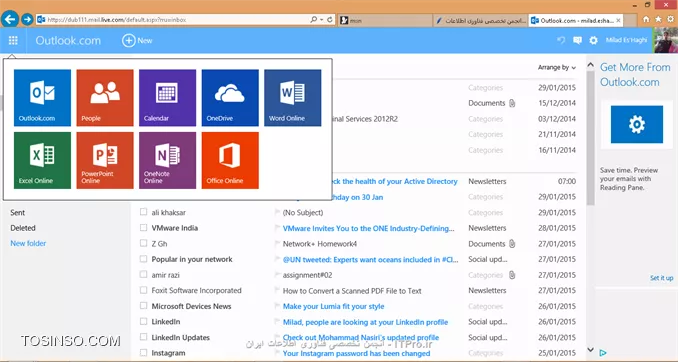Screen dimensions: 678x362
Task: Click the AdChoices icon at bottom right
Action: click(603, 353)
